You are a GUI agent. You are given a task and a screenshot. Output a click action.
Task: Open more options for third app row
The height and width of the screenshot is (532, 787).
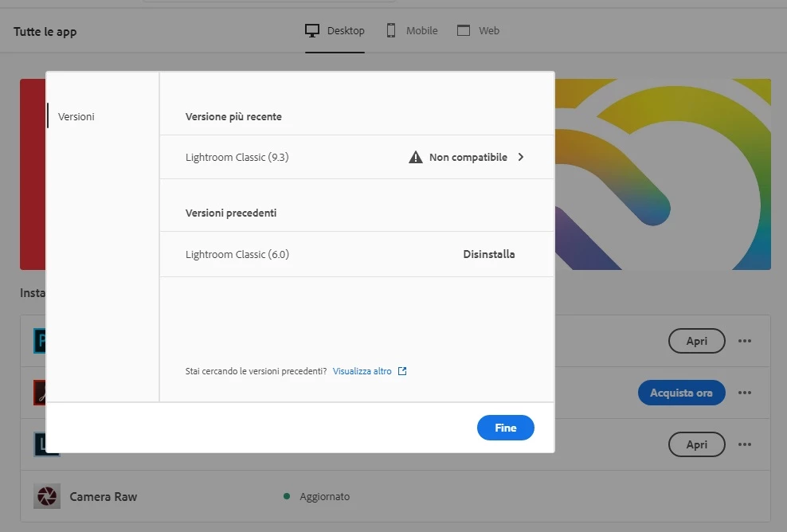coord(745,444)
